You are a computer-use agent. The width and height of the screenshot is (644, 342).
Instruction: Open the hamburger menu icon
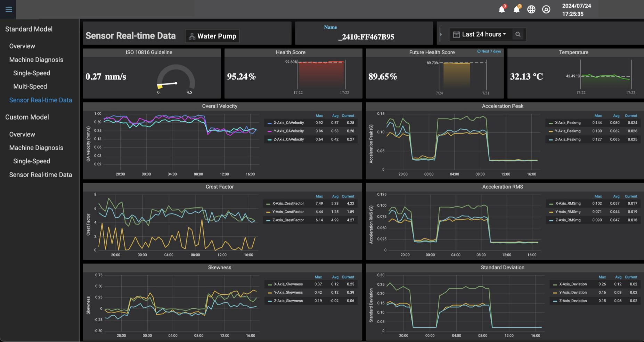pos(9,9)
